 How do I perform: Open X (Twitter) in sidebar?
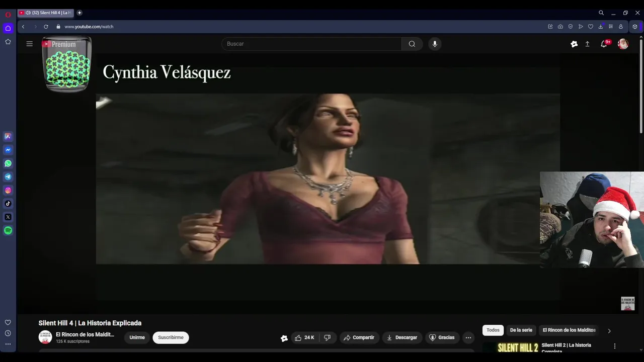tap(8, 217)
